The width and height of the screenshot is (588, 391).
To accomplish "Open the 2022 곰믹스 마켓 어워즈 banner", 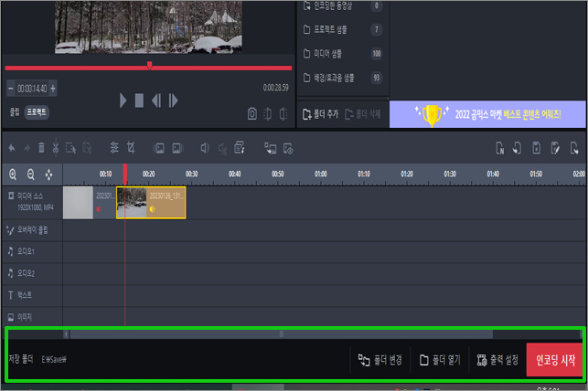I will (487, 114).
